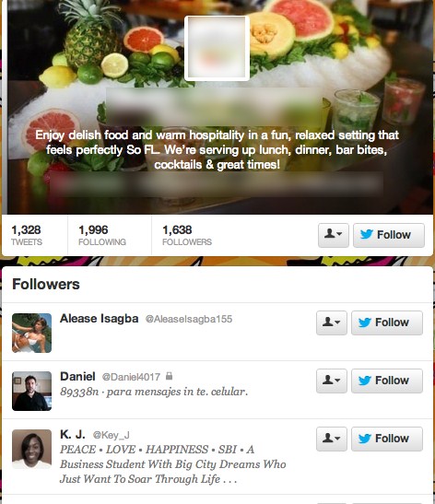
Task: Click Daniel's display name
Action: pos(77,377)
